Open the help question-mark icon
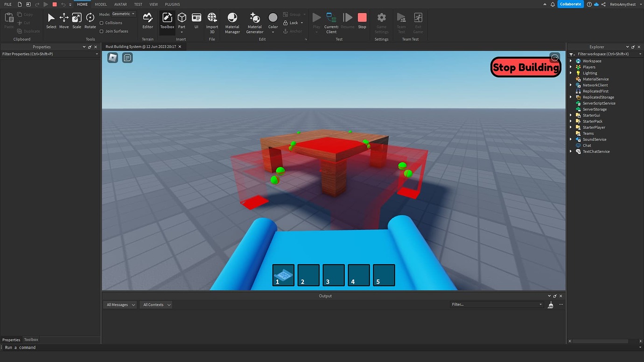644x362 pixels. click(x=589, y=4)
